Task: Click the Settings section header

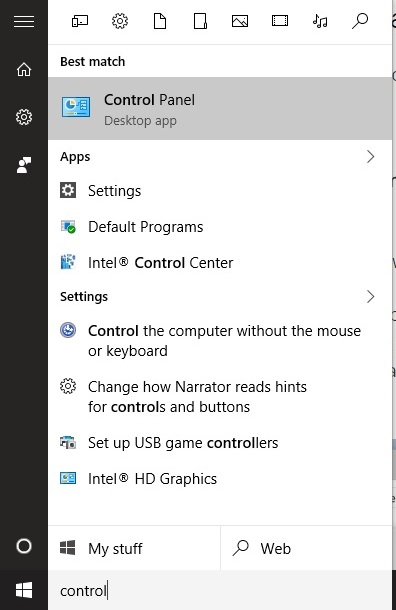Action: pyautogui.click(x=84, y=297)
